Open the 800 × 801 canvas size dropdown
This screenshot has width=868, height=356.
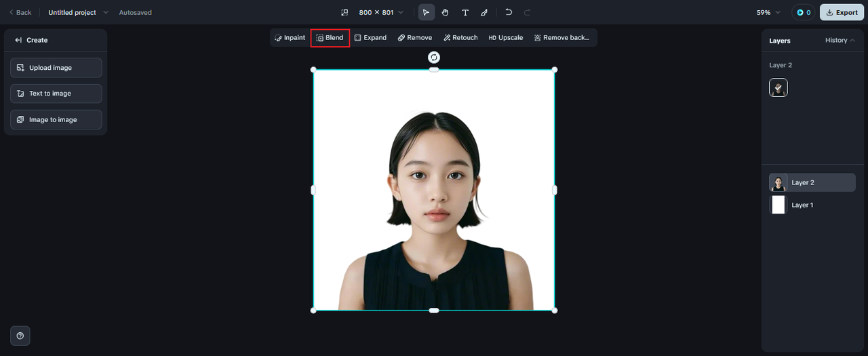pyautogui.click(x=380, y=12)
